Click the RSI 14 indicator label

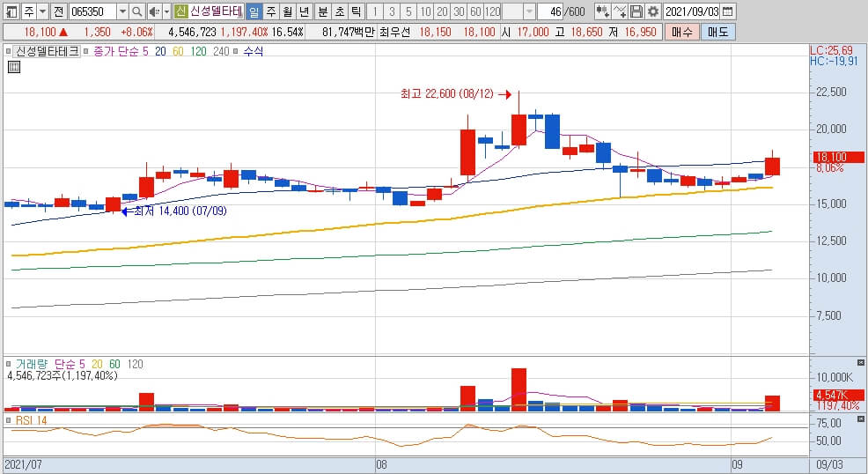click(31, 420)
